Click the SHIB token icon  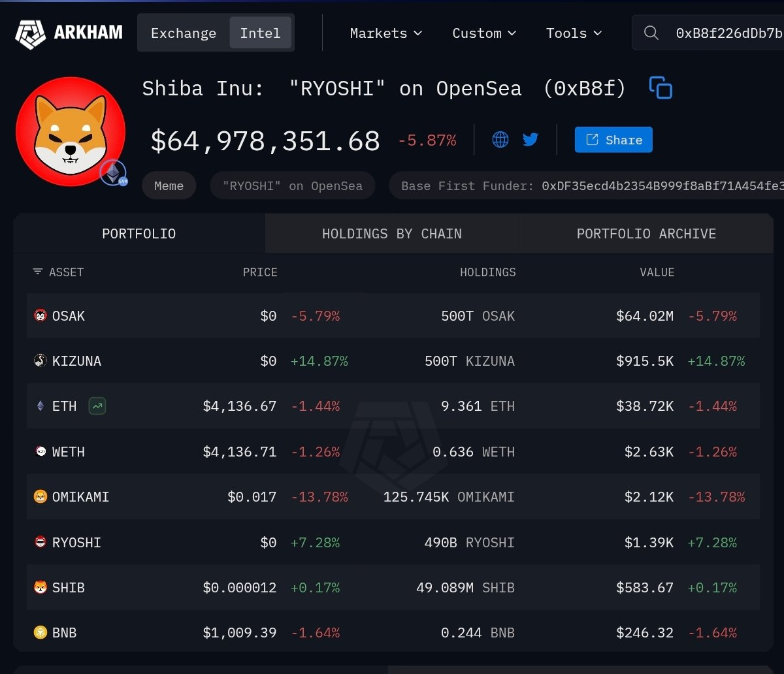point(41,588)
